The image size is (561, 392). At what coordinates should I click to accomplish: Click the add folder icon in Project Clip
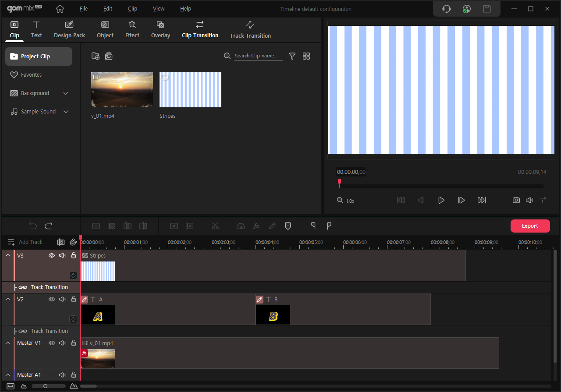pyautogui.click(x=95, y=56)
